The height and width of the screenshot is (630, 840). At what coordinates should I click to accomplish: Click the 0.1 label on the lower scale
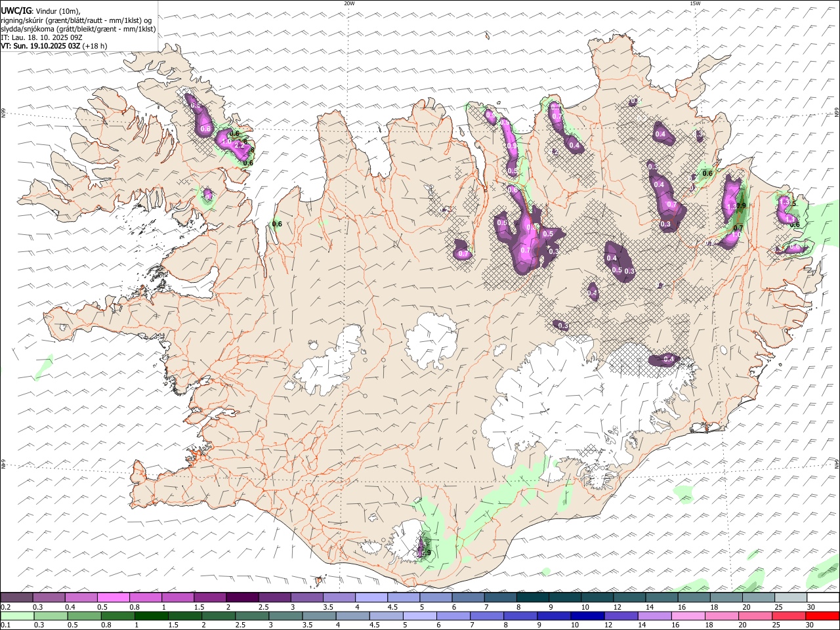[6, 625]
